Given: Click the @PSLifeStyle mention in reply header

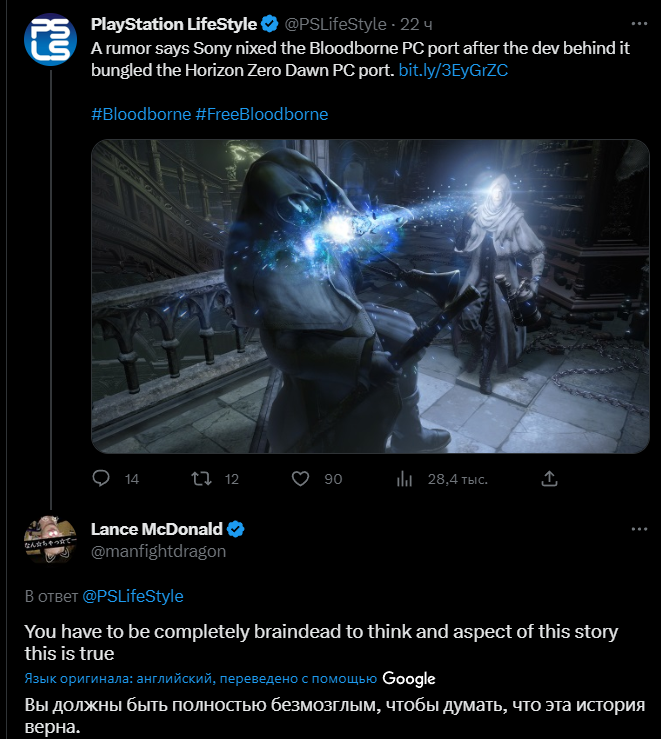Looking at the screenshot, I should 132,596.
